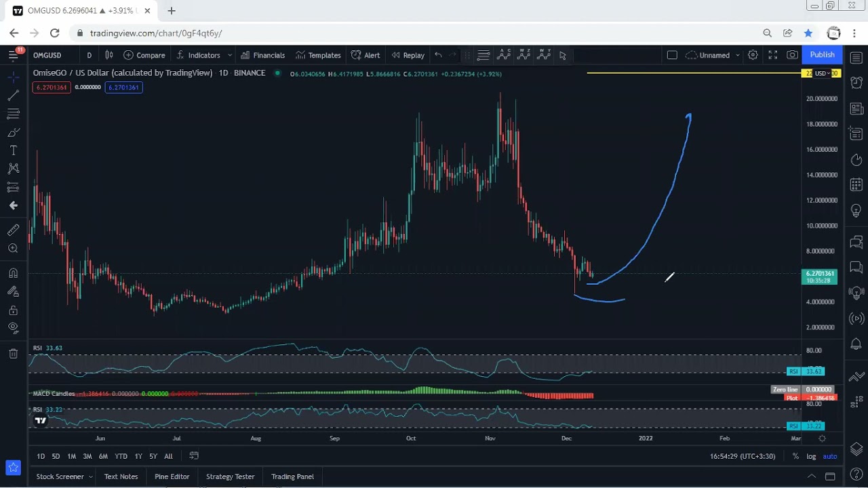Open the favorites star button at bottom left
Image resolution: width=868 pixels, height=488 pixels.
pos(13,468)
